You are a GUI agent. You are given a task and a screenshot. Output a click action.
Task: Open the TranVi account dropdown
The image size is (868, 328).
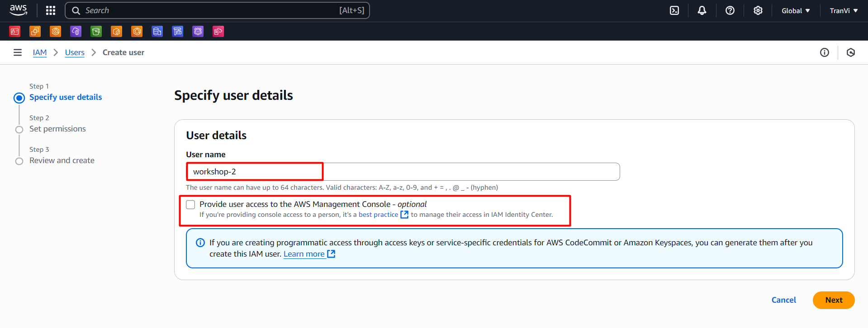[843, 10]
